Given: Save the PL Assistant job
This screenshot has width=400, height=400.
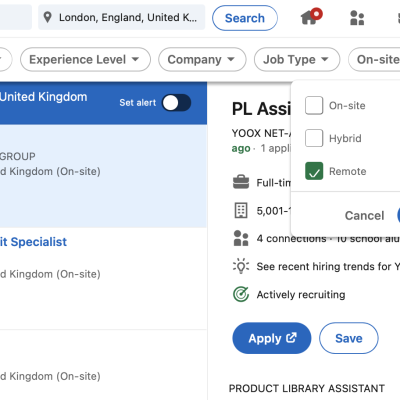Looking at the screenshot, I should point(349,338).
